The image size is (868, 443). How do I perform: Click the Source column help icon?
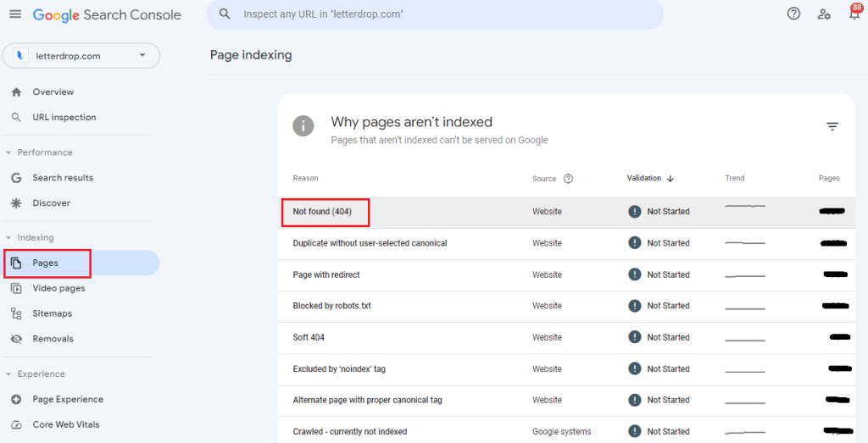click(x=568, y=179)
